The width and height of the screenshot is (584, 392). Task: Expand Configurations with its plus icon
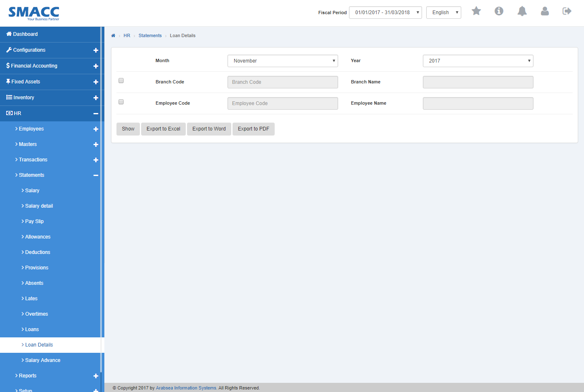(x=96, y=50)
